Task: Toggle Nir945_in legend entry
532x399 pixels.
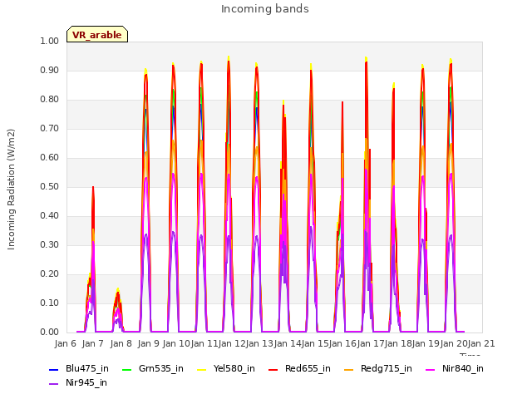Action: pos(78,382)
